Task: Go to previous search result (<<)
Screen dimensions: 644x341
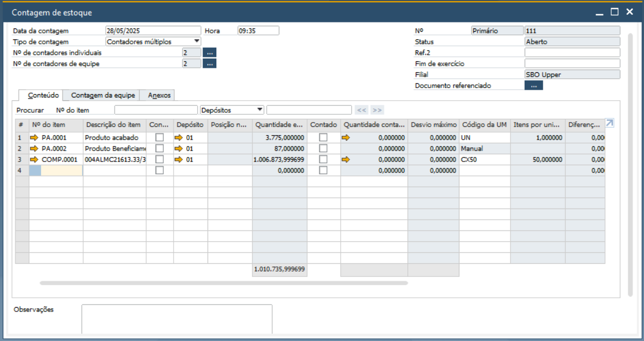Action: [361, 110]
